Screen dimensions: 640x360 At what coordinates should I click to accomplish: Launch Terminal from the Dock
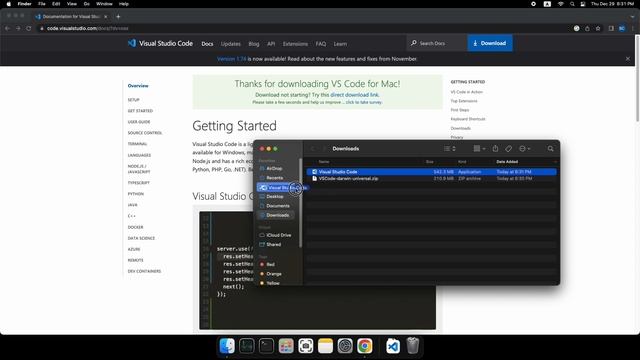pos(266,346)
